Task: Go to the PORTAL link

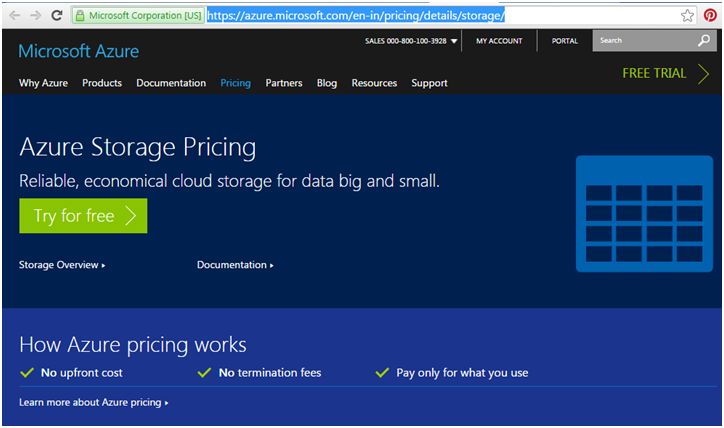Action: pos(565,41)
